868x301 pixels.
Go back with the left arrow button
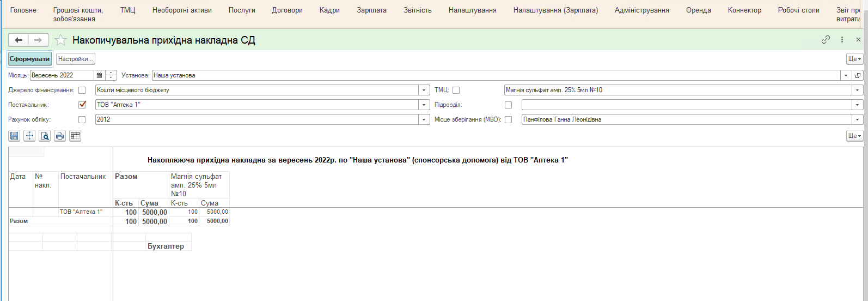click(x=19, y=40)
